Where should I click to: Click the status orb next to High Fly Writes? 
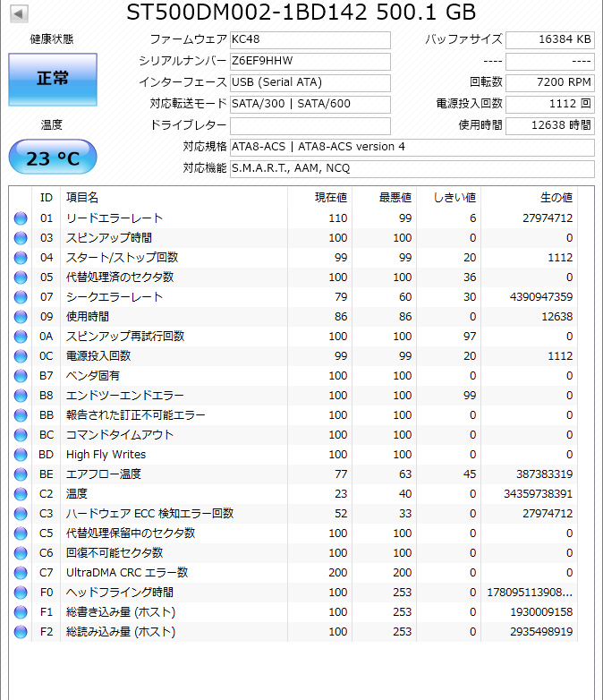[x=21, y=455]
